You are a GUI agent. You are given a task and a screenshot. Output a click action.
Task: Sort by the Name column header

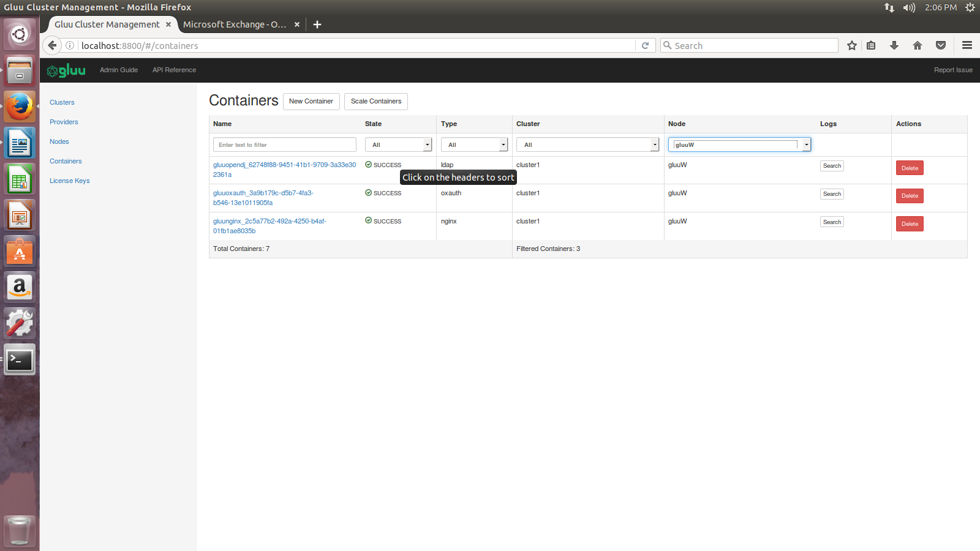(x=222, y=124)
